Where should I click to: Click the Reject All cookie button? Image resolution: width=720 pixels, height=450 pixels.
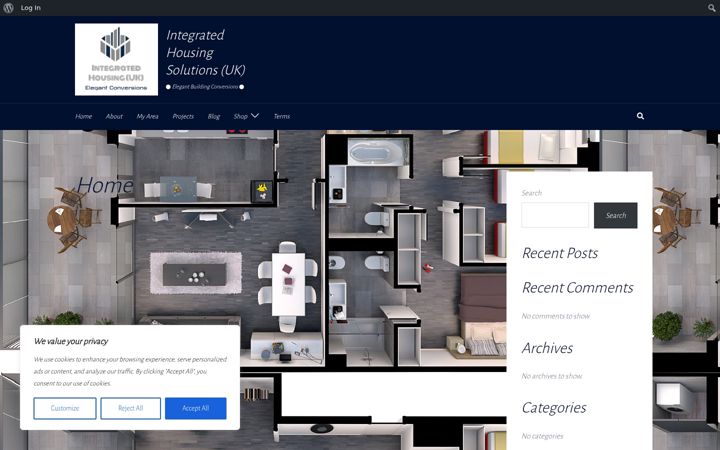(x=130, y=408)
